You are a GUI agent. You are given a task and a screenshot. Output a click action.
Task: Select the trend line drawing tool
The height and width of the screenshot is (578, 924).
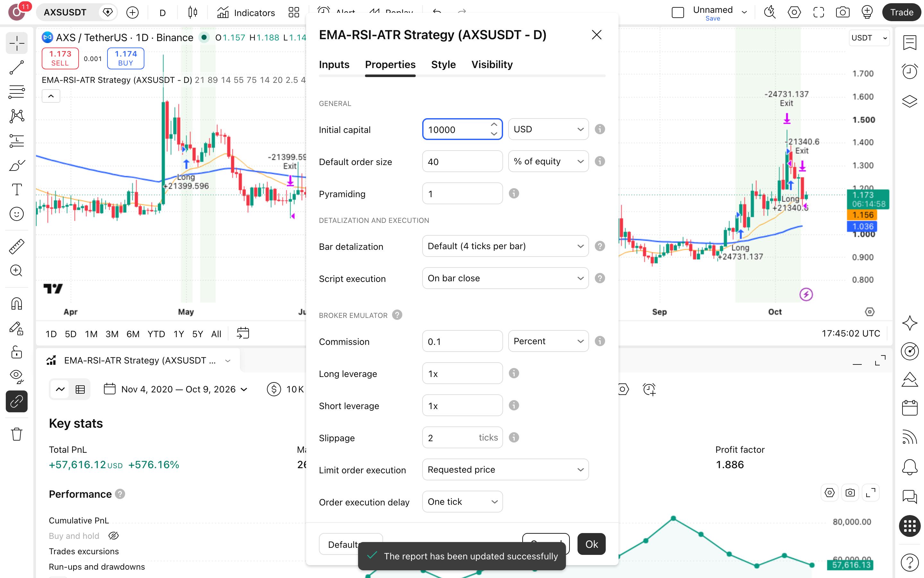[x=17, y=68]
